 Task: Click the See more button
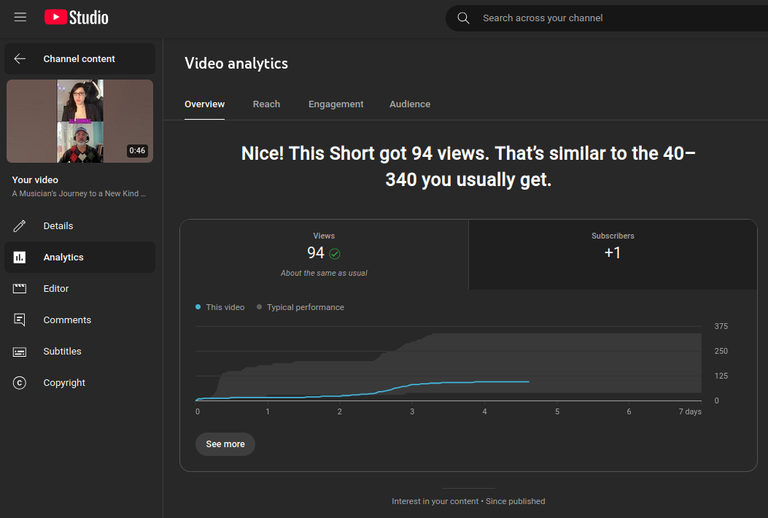(225, 444)
